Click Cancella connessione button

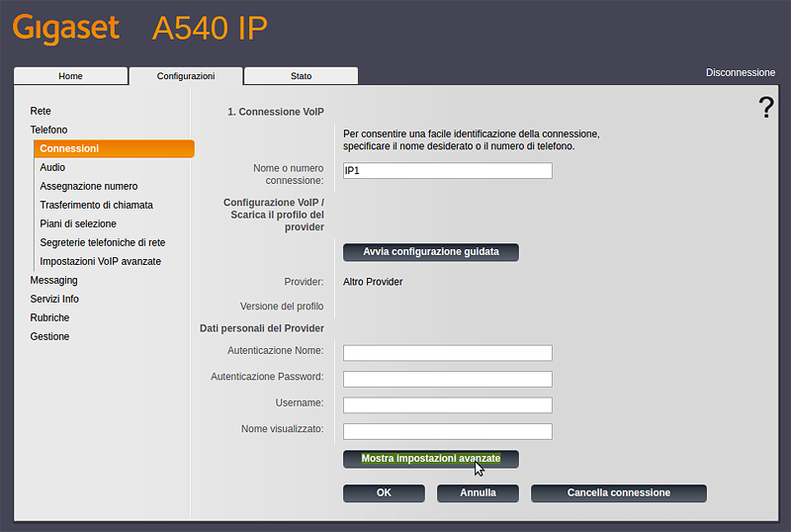coord(619,493)
